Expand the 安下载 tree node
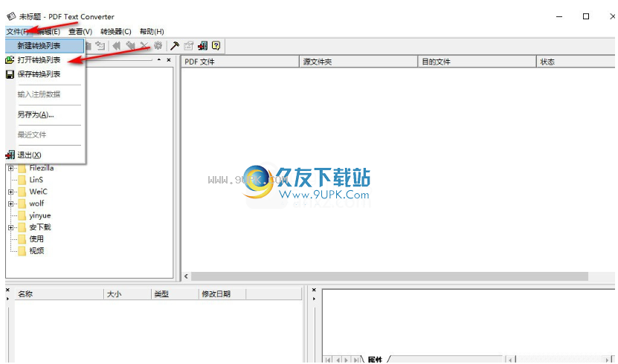Image resolution: width=618 pixels, height=364 pixels. (x=10, y=227)
